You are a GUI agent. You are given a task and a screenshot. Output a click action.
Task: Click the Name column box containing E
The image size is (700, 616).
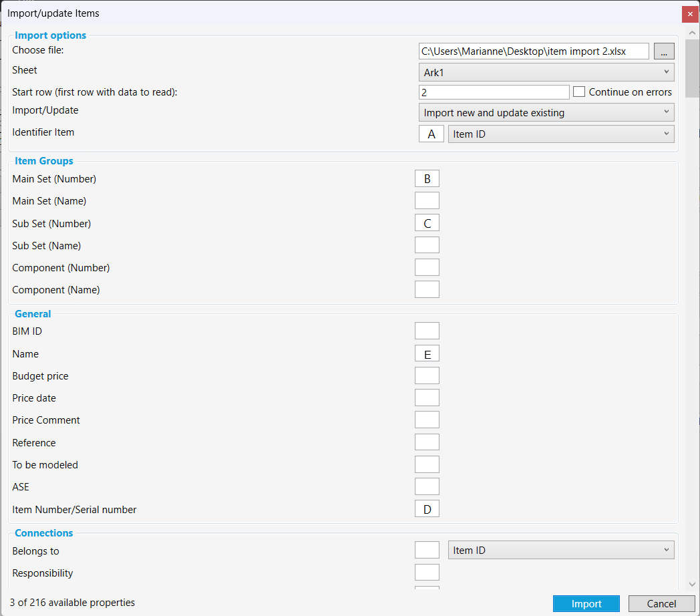coord(427,354)
